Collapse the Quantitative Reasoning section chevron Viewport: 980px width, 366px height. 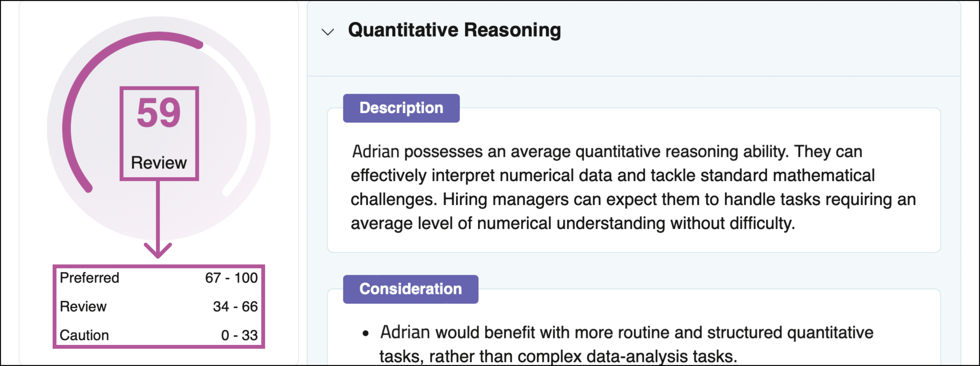pos(328,32)
